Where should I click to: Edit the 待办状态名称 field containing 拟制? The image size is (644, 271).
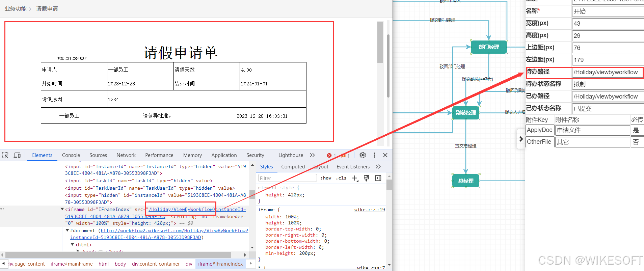[x=608, y=84]
